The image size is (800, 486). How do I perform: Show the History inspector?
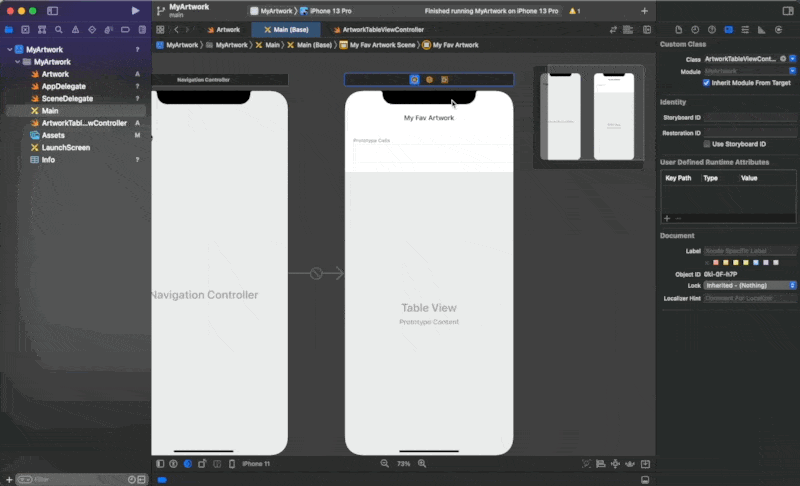[695, 30]
